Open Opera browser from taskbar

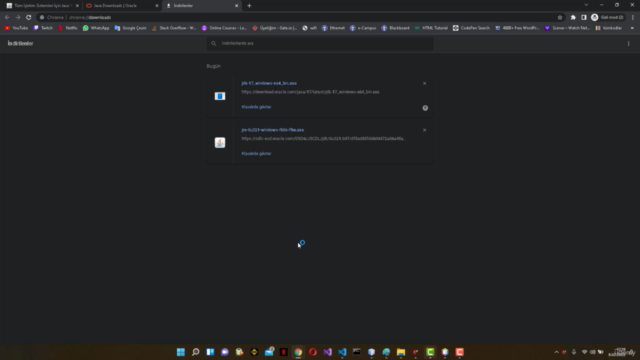[x=313, y=352]
